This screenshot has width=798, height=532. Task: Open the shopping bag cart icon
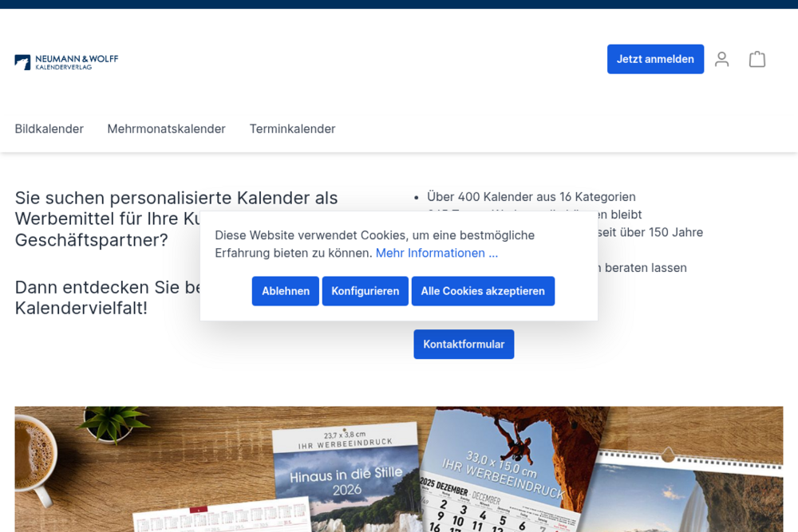757,59
